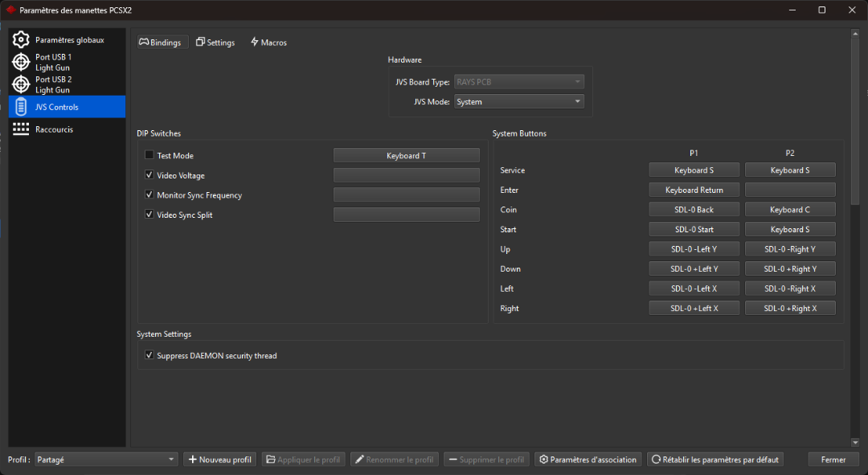This screenshot has height=475, width=868.
Task: Click the Nouveau profil plus icon
Action: coord(193,460)
